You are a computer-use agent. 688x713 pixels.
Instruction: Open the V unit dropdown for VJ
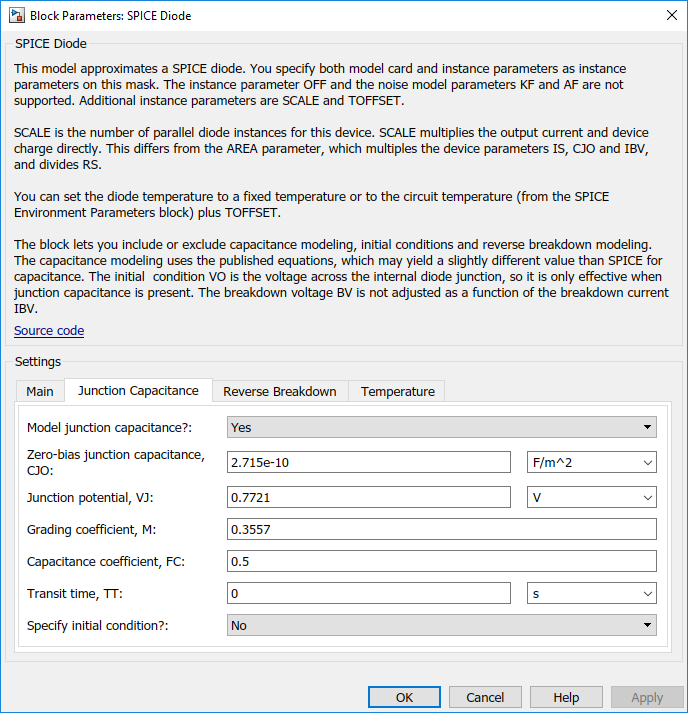click(x=592, y=497)
